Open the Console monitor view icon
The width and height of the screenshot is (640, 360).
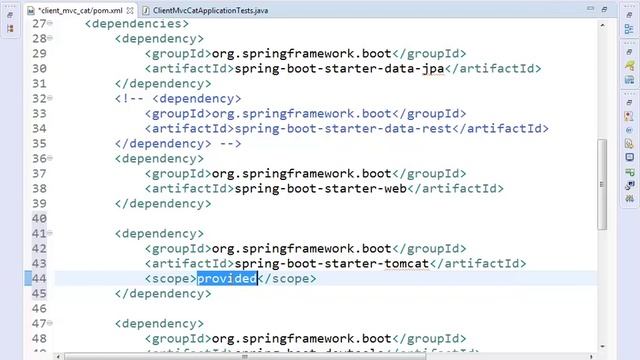tap(629, 158)
